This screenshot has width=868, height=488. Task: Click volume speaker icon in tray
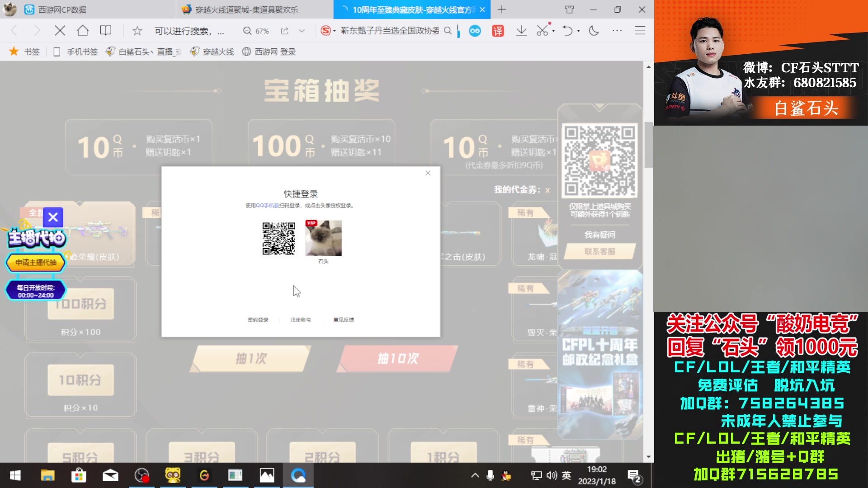(x=552, y=475)
